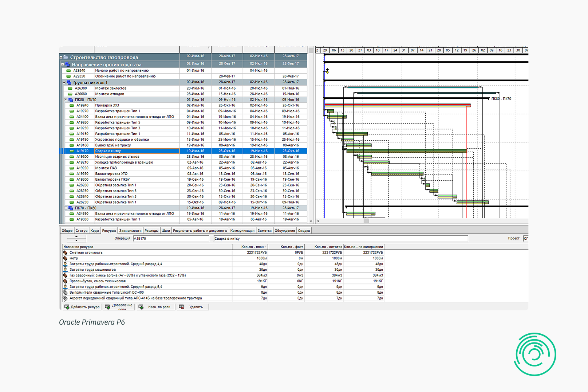
Task: Go to previous activity with up arrow
Action: [76, 236]
